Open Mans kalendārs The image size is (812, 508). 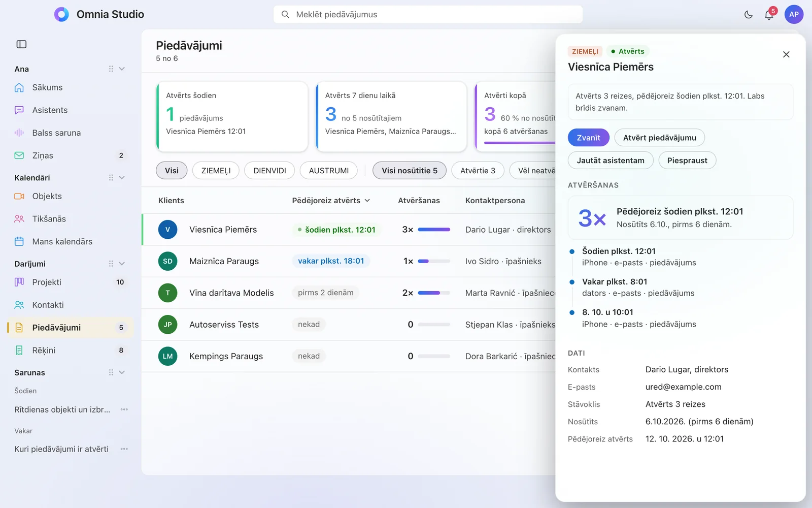pyautogui.click(x=70, y=241)
